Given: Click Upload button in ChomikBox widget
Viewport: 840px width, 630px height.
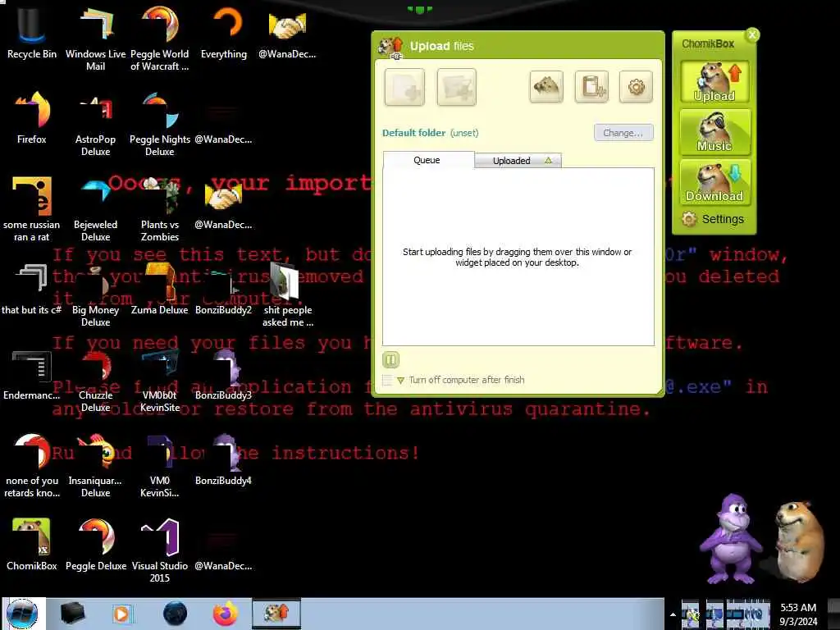Looking at the screenshot, I should [x=714, y=81].
